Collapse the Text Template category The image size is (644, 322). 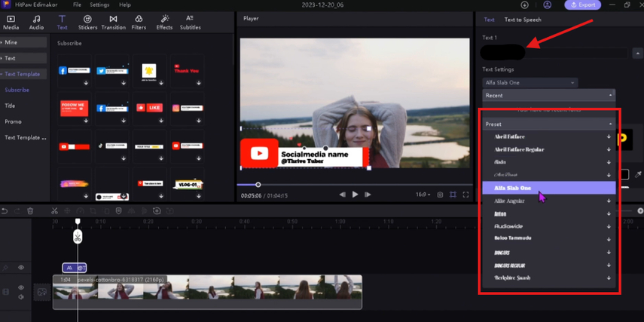(23, 75)
